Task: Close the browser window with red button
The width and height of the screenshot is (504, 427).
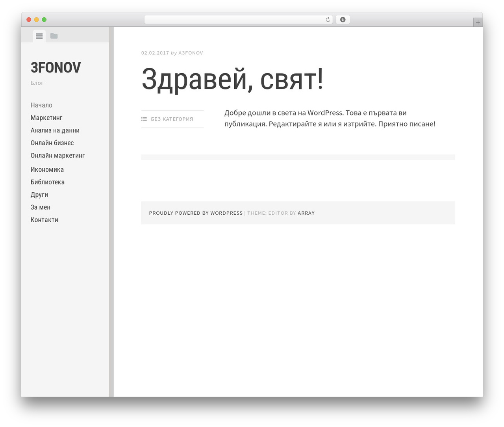Action: [x=29, y=20]
